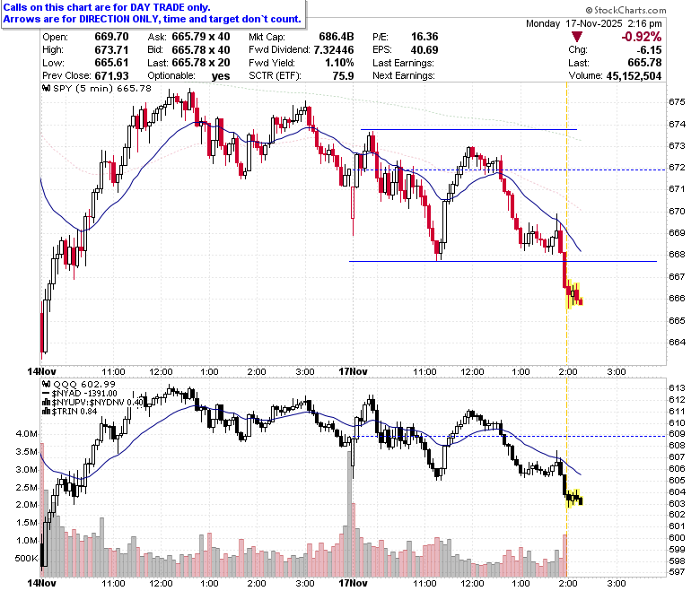700x591 pixels.
Task: Click the orange dashed vertical line in SPY chart
Action: [x=566, y=223]
